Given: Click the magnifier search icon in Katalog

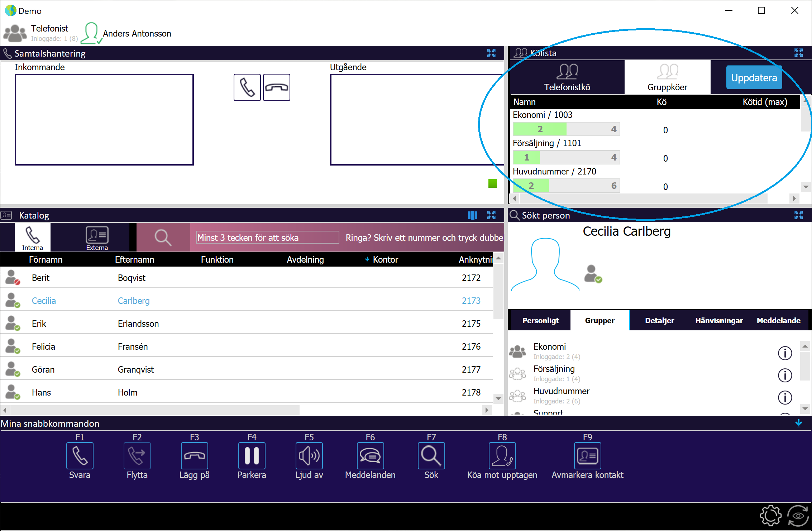Looking at the screenshot, I should coord(163,237).
